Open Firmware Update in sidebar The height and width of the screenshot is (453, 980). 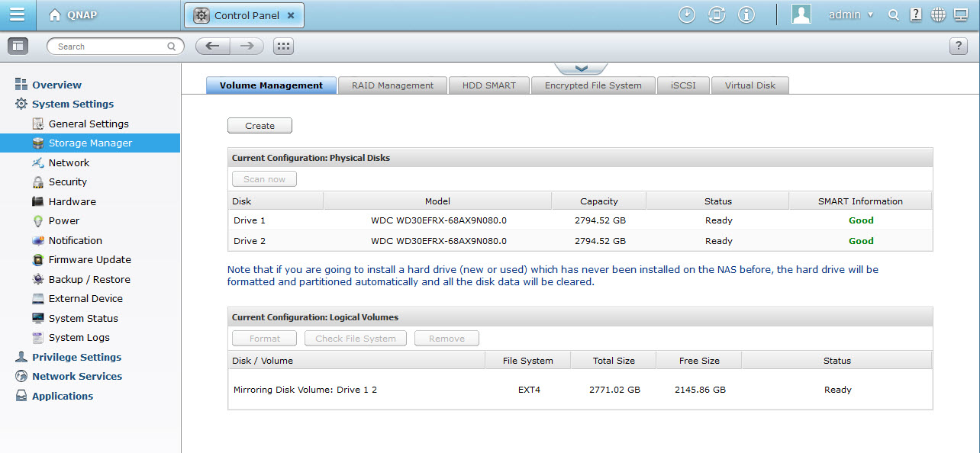pyautogui.click(x=89, y=259)
